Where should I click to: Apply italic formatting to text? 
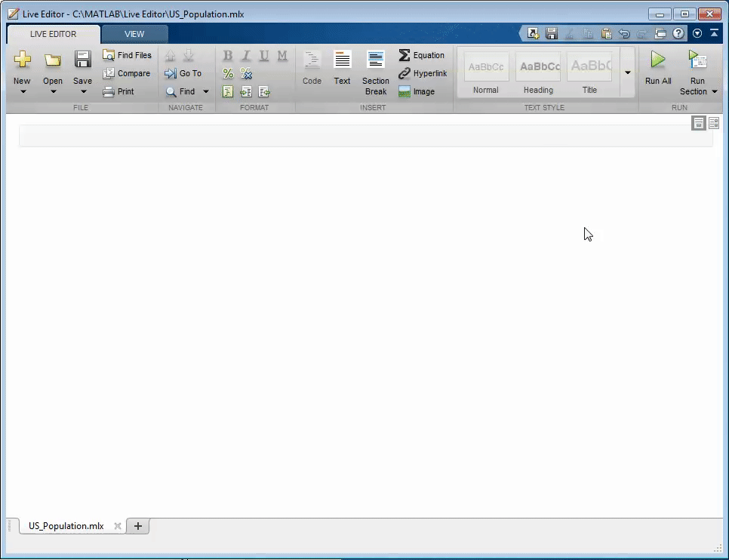[x=245, y=56]
